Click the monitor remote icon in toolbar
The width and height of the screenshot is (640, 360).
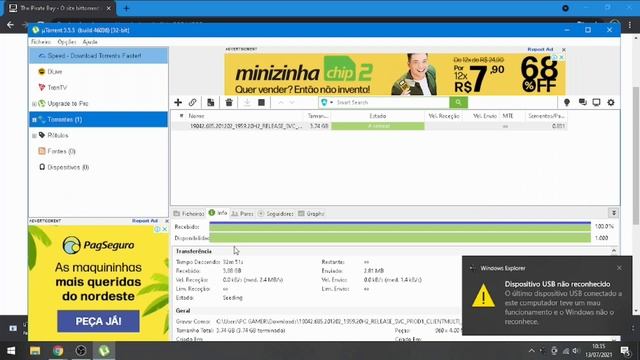point(596,102)
